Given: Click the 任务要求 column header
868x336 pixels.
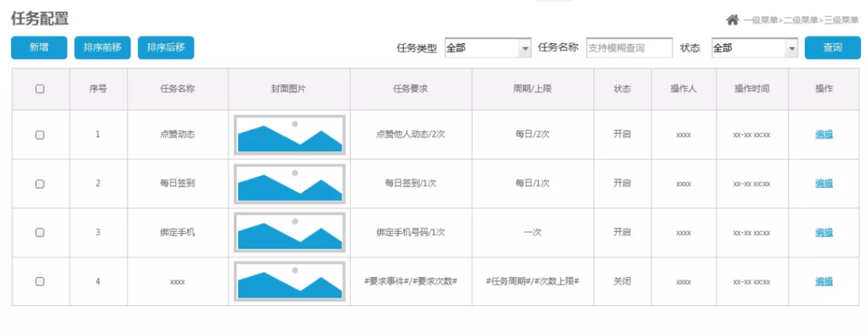Looking at the screenshot, I should (x=410, y=89).
